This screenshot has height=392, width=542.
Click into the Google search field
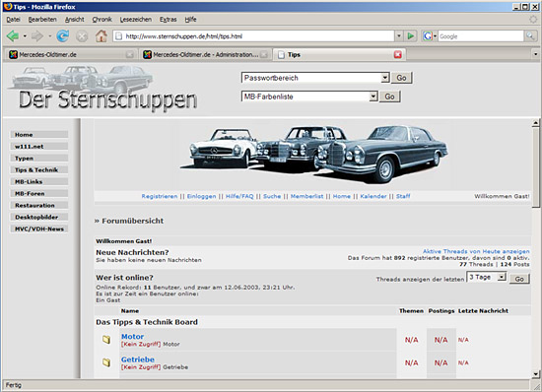click(x=481, y=35)
